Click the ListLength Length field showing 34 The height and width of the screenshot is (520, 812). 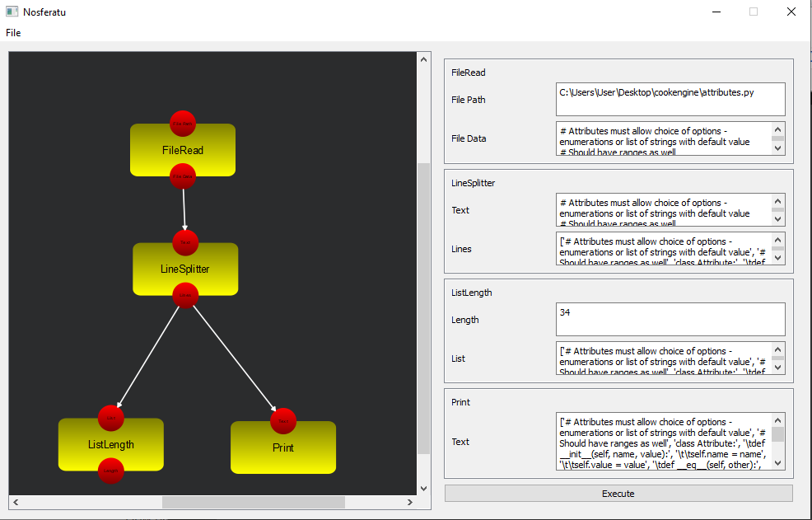coord(670,320)
